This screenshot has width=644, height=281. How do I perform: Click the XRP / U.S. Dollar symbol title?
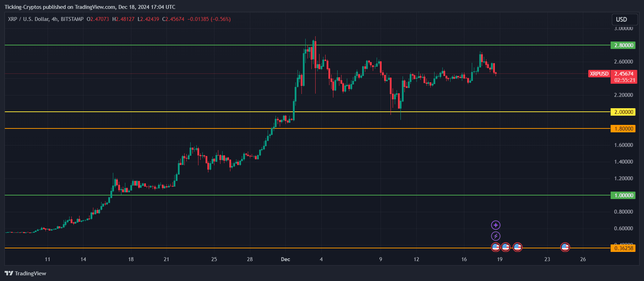(x=46, y=19)
